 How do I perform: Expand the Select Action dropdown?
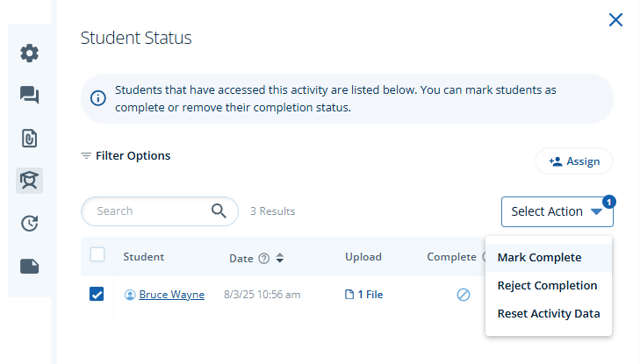click(557, 211)
